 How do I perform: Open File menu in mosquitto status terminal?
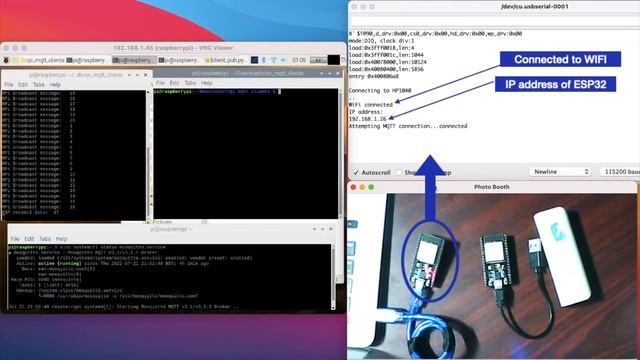15,239
